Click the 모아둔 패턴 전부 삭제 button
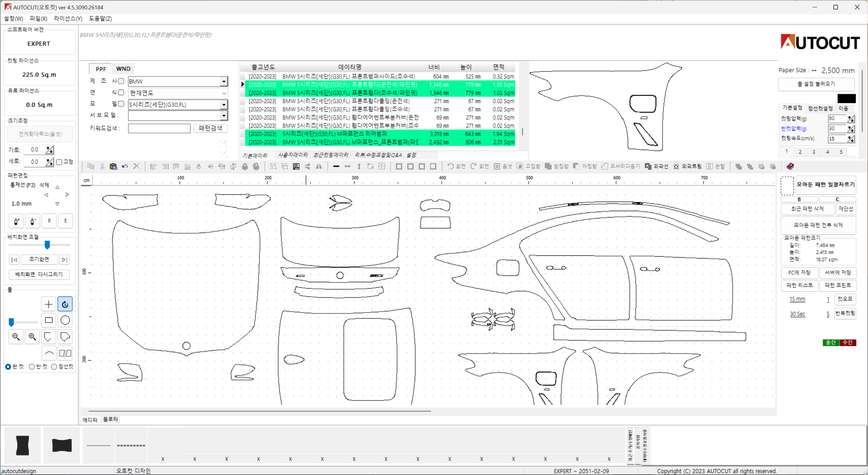The height and width of the screenshot is (475, 868). click(818, 225)
